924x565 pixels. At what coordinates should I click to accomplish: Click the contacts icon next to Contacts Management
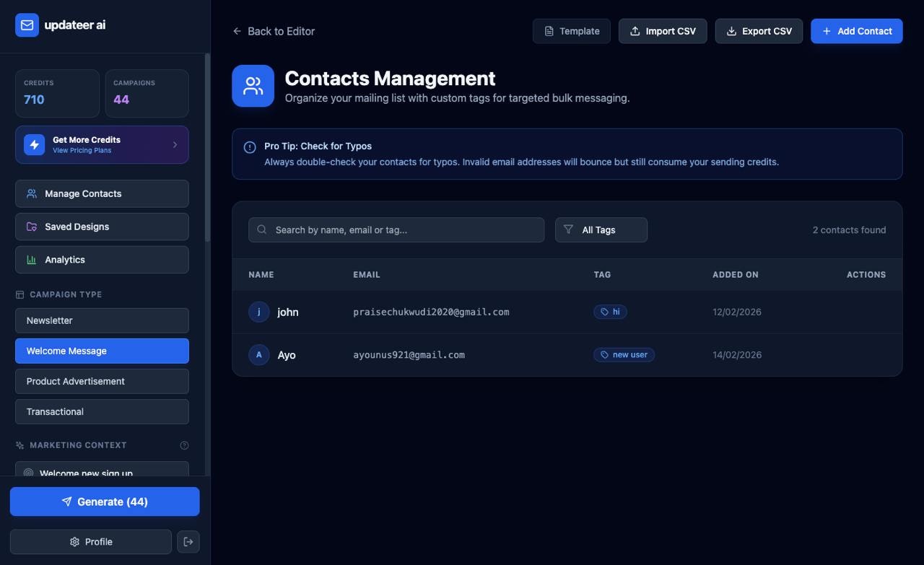tap(253, 85)
